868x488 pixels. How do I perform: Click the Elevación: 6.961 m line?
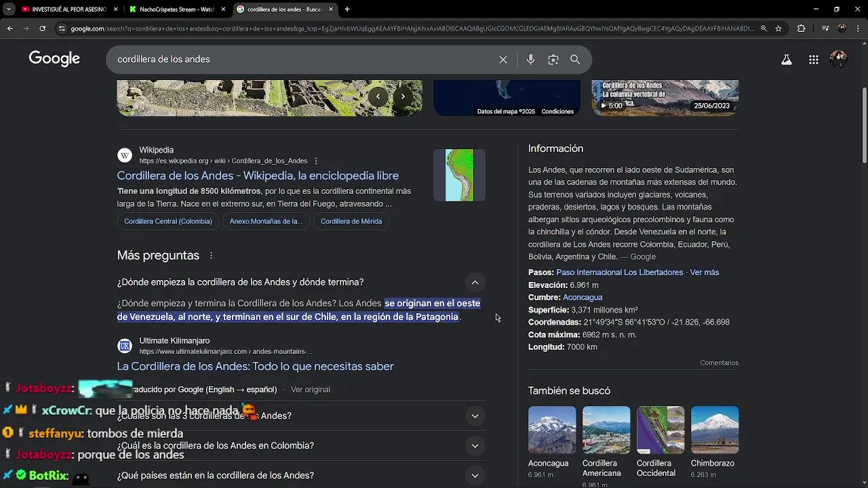[x=564, y=285]
